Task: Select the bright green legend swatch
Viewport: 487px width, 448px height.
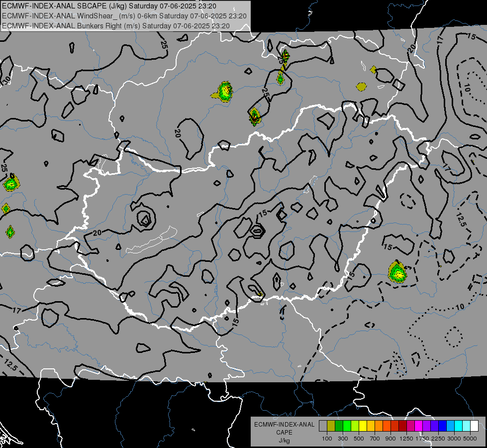Action: pyautogui.click(x=347, y=426)
